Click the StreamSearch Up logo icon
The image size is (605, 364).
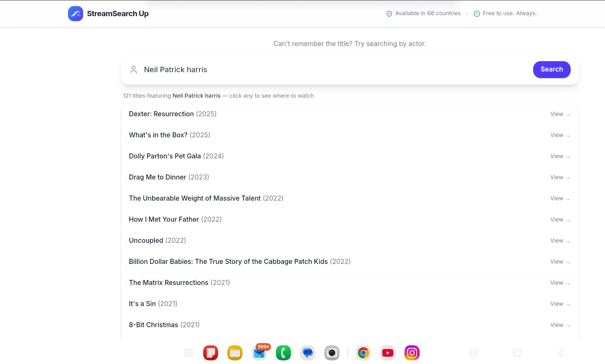click(x=76, y=14)
